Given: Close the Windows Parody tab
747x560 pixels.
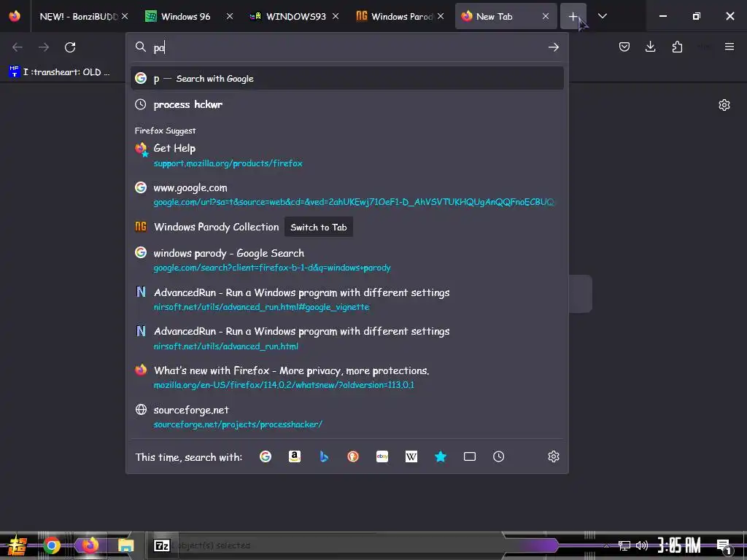Looking at the screenshot, I should pos(441,16).
